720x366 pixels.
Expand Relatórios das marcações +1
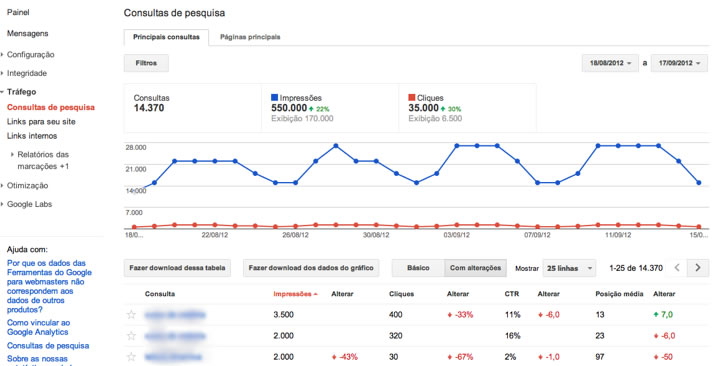point(43,160)
